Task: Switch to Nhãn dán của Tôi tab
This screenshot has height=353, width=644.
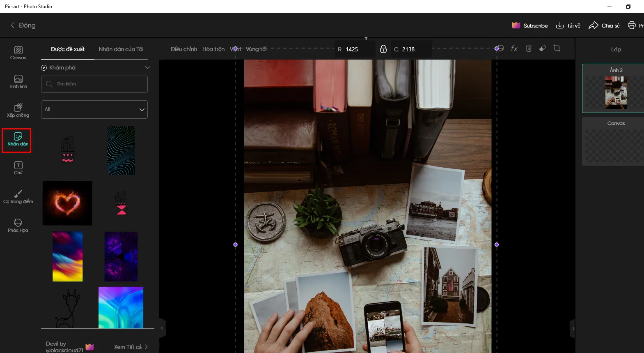Action: coord(121,49)
